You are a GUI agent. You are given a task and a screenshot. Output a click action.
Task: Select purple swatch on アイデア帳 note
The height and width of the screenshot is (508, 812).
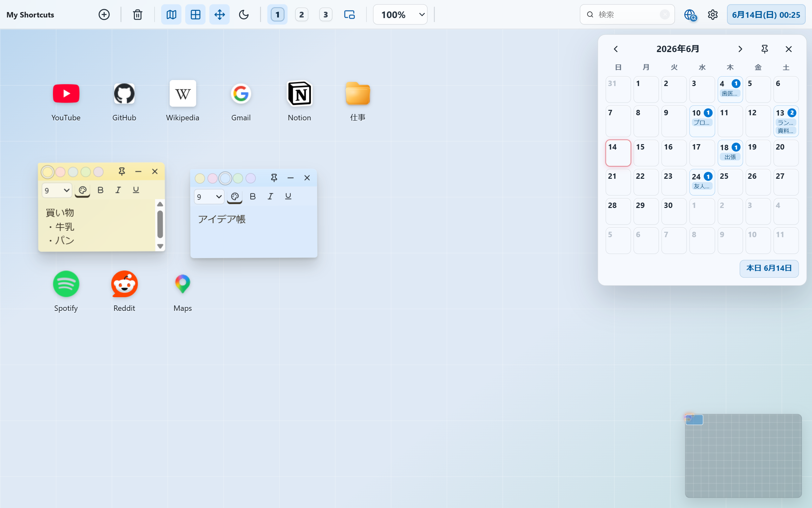(x=251, y=178)
